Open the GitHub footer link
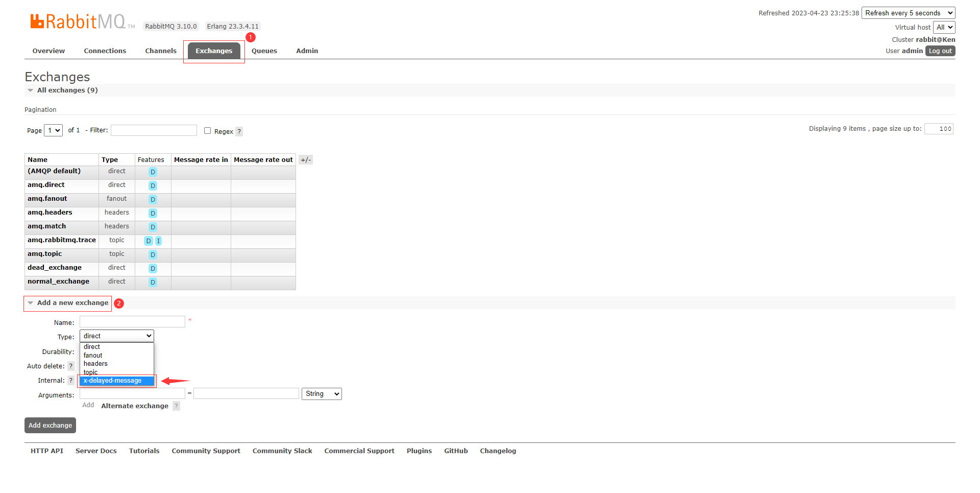Image resolution: width=980 pixels, height=493 pixels. coord(456,451)
